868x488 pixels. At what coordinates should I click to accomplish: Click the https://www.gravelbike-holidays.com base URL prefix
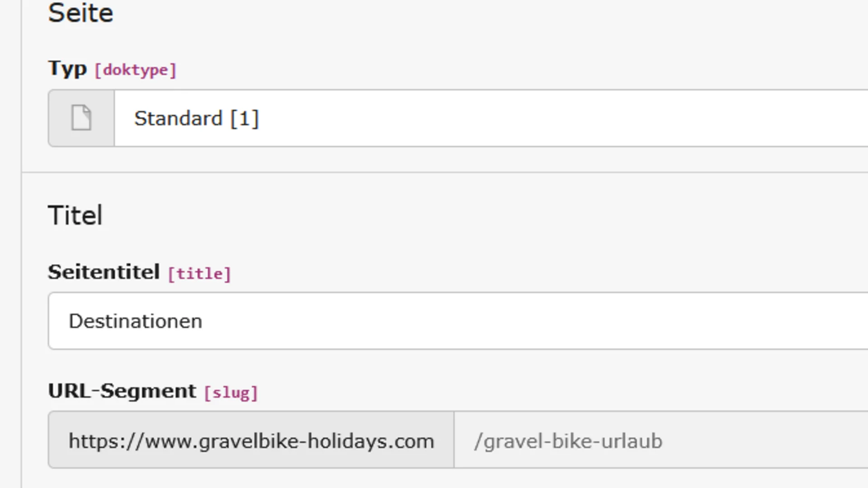[x=251, y=440]
